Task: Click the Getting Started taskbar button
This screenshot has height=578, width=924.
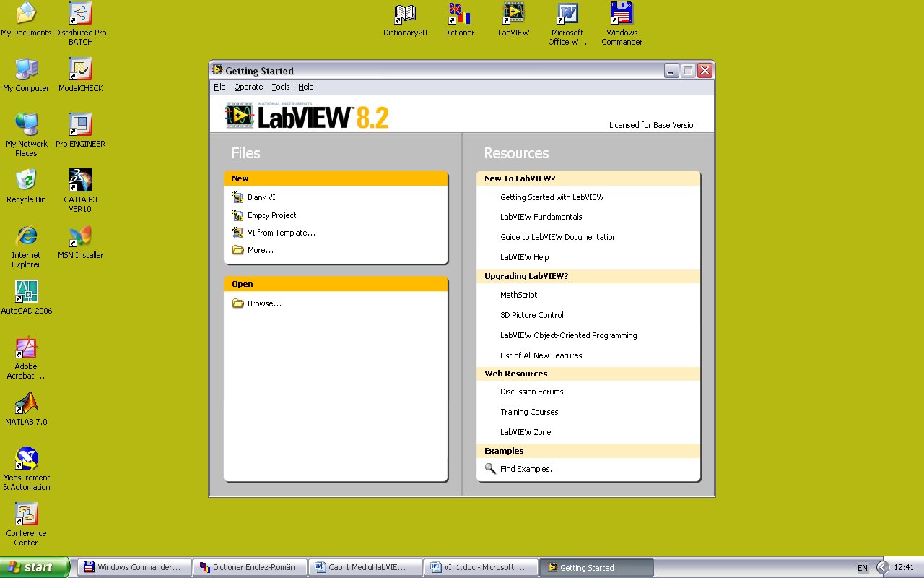Action: (597, 567)
